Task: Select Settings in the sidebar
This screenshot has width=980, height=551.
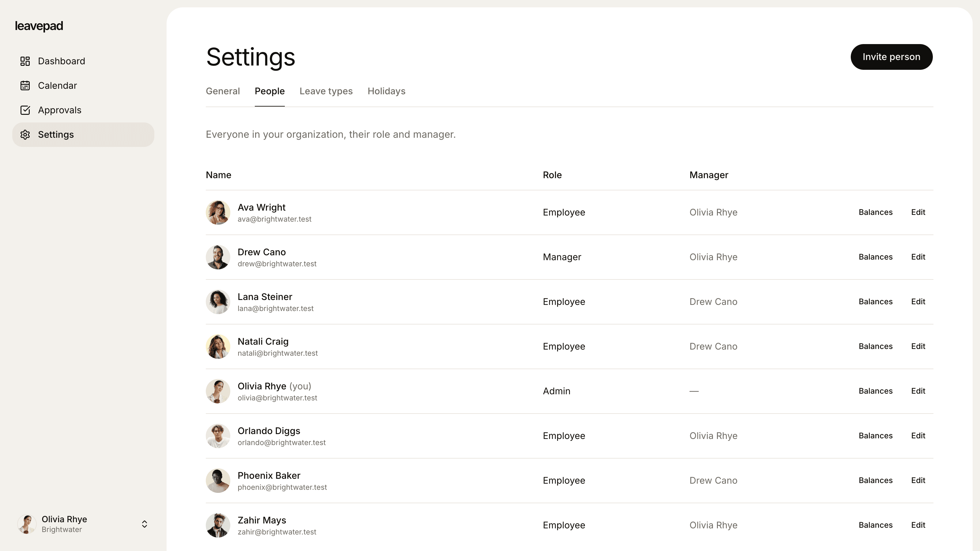Action: 83,135
